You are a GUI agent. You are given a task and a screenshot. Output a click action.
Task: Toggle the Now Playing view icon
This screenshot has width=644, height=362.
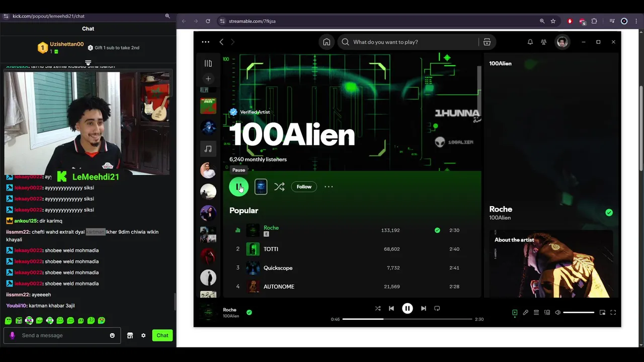[x=515, y=313]
